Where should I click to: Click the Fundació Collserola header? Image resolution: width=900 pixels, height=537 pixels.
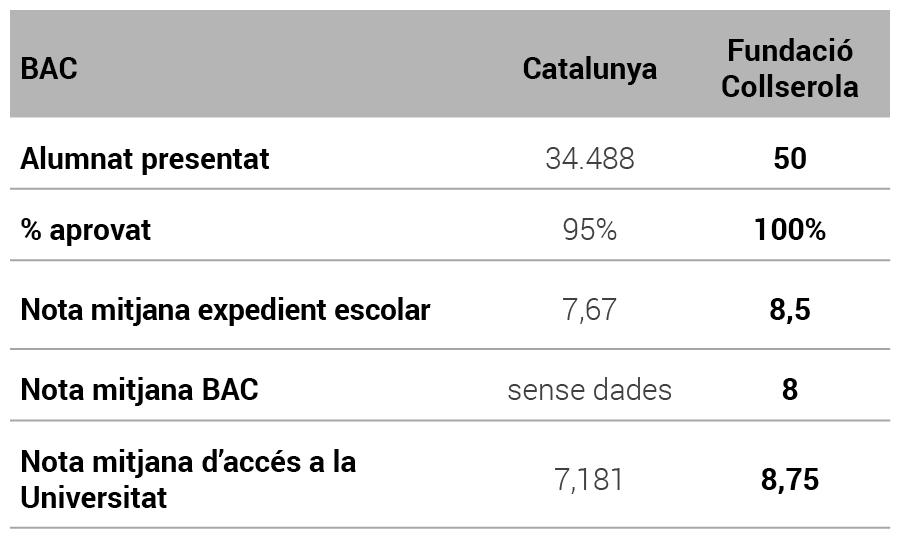tap(789, 69)
